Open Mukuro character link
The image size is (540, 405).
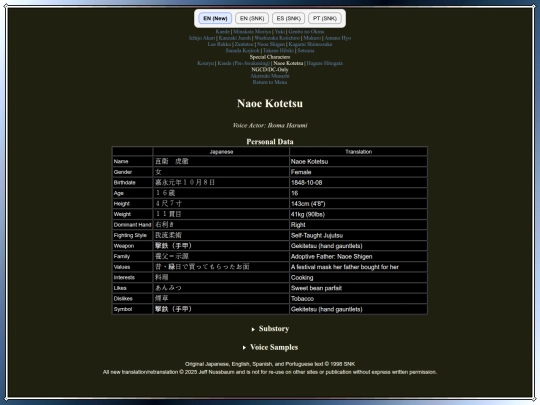312,38
